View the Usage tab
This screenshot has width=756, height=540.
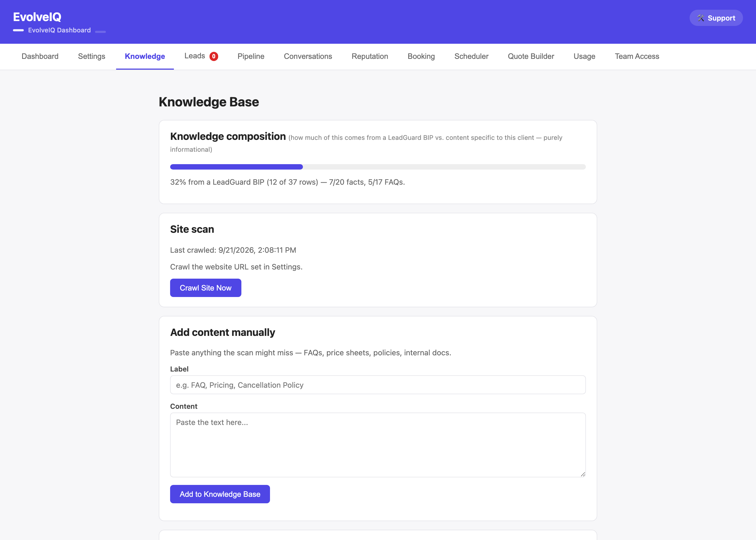[x=584, y=56]
